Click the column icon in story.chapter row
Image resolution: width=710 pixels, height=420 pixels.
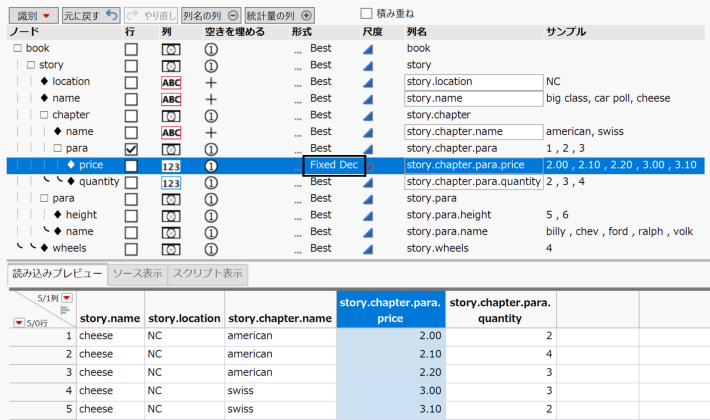(x=171, y=115)
